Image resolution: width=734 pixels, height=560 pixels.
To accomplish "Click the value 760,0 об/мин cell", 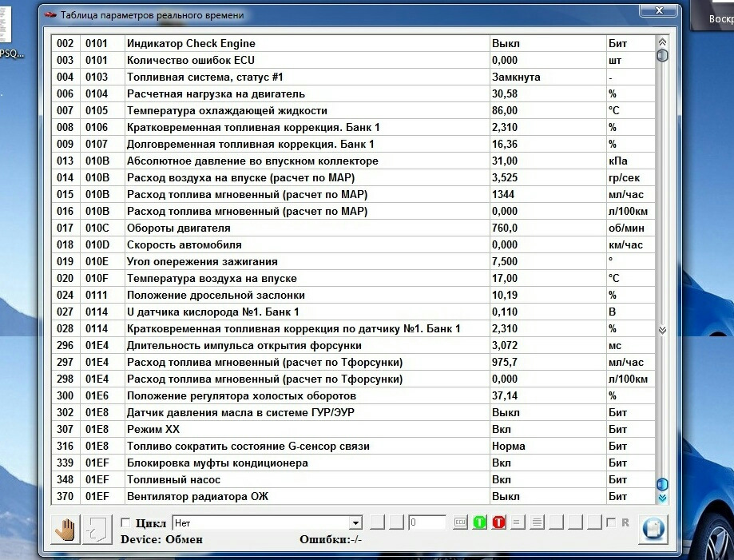I will pos(548,228).
